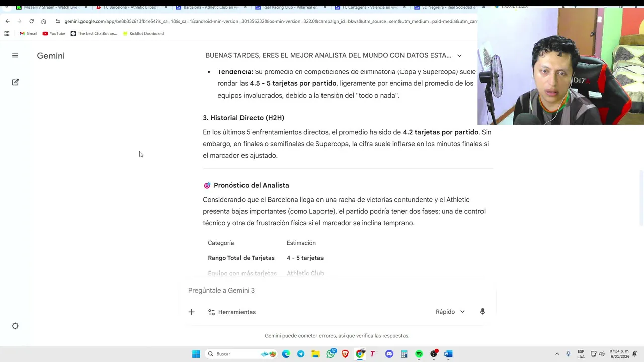This screenshot has height=362, width=644.
Task: Switch to FC Cartagena - Valencia tab
Action: [369, 7]
